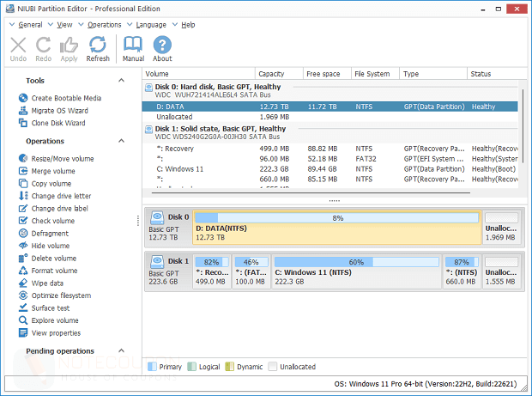Select the 96.00 MB FAT32 list row
Screen dimensions: 532x396
click(x=329, y=159)
